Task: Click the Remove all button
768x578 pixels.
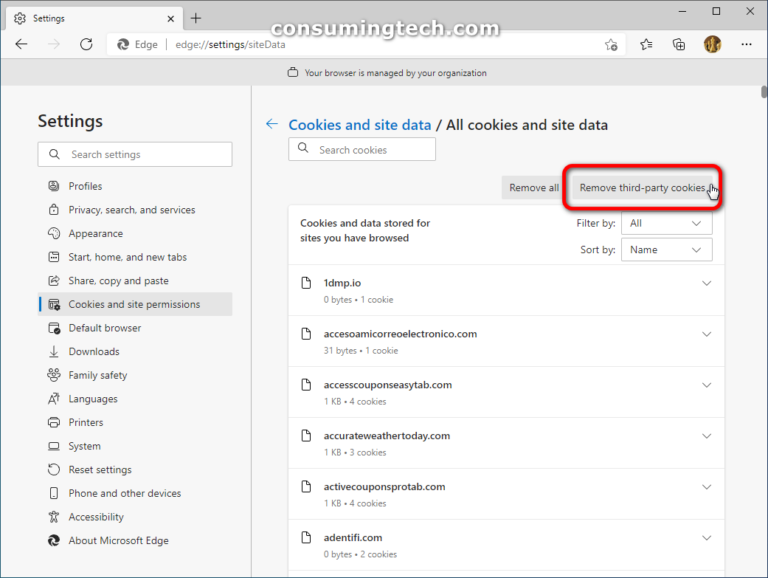Action: click(x=533, y=188)
